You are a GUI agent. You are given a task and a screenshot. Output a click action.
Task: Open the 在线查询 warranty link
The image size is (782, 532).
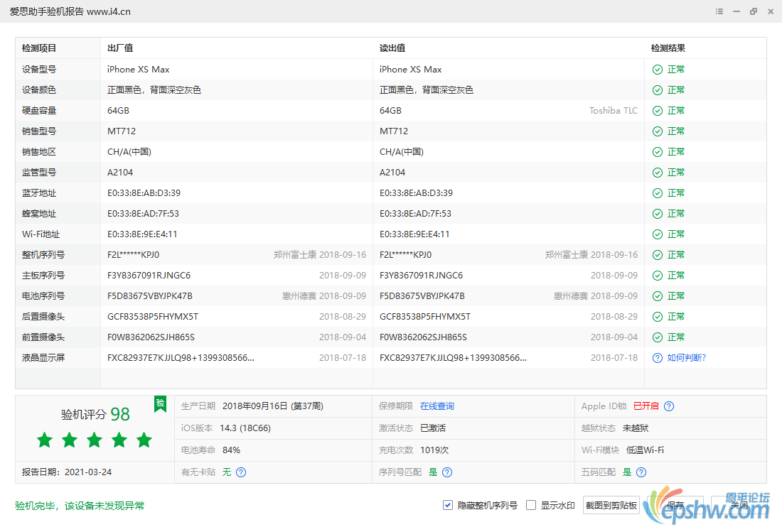coord(437,406)
